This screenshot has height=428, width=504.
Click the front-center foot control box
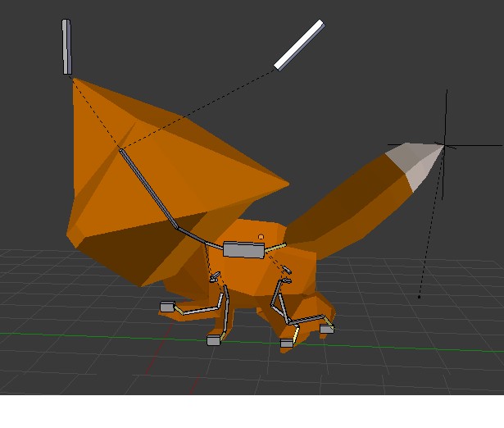pos(214,339)
